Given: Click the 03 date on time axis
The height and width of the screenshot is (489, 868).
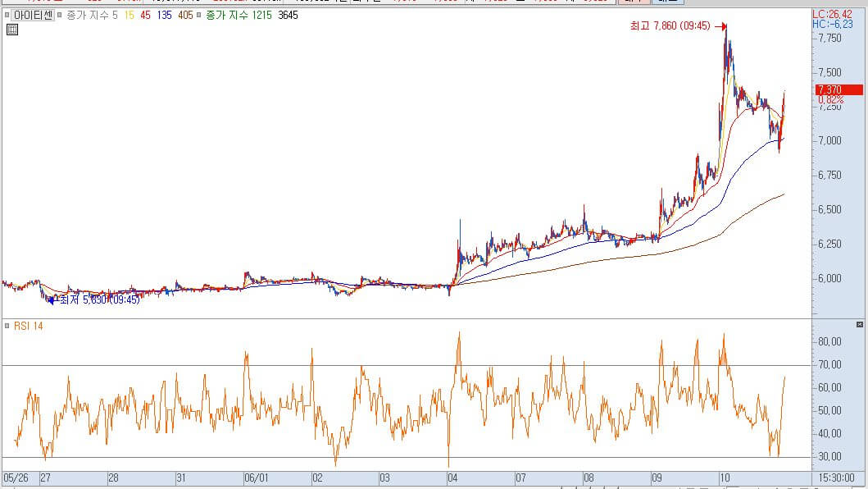Looking at the screenshot, I should (x=384, y=478).
